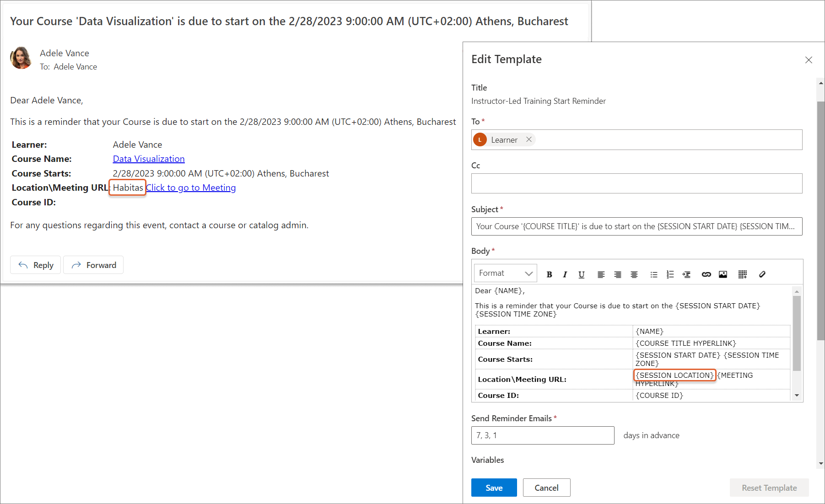Cancel the template edits

pos(546,488)
